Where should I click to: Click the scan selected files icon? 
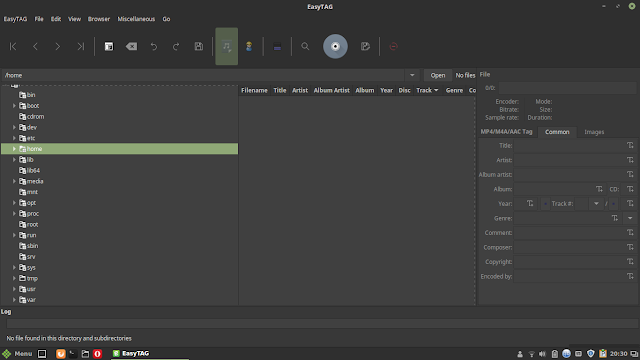(x=109, y=47)
